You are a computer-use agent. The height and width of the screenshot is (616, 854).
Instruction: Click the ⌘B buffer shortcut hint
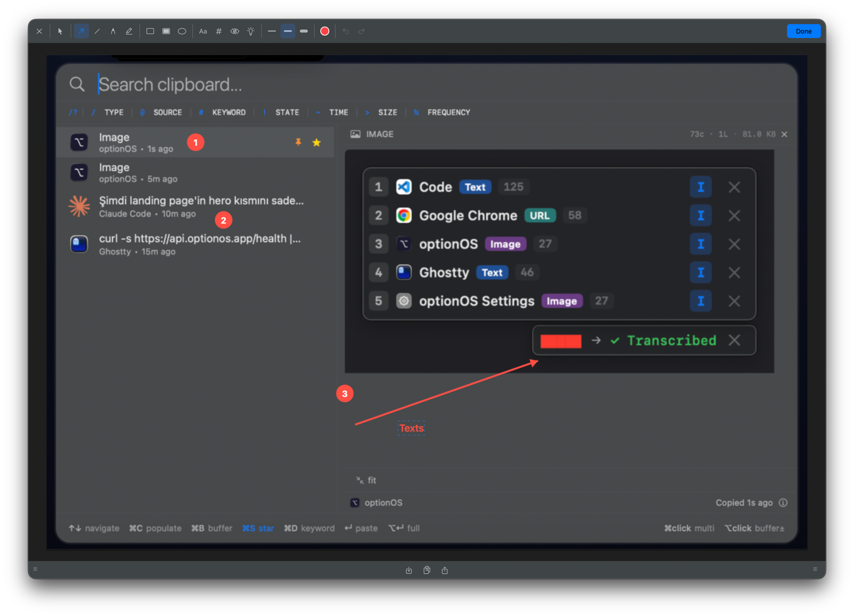point(212,528)
